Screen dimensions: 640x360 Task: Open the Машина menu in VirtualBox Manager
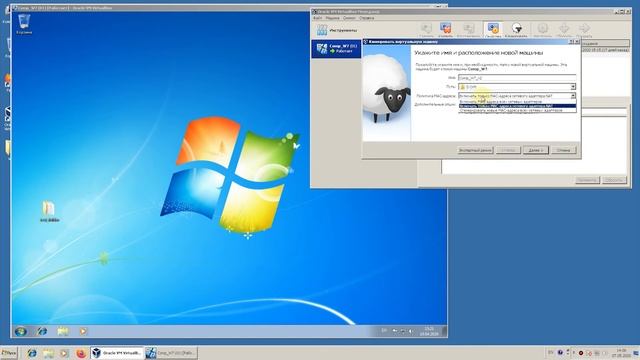pyautogui.click(x=333, y=18)
